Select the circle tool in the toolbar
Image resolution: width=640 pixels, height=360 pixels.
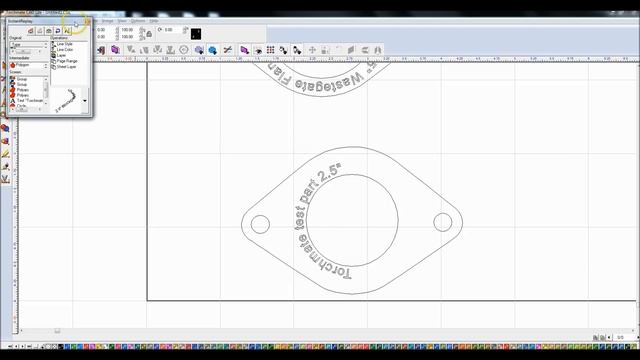click(184, 50)
